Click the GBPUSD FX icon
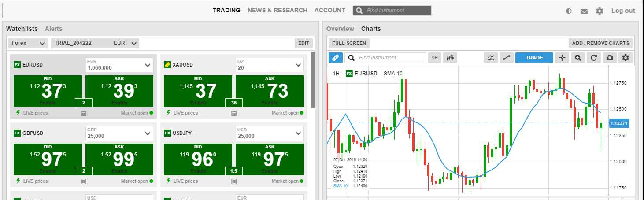644x200 pixels. point(17,133)
